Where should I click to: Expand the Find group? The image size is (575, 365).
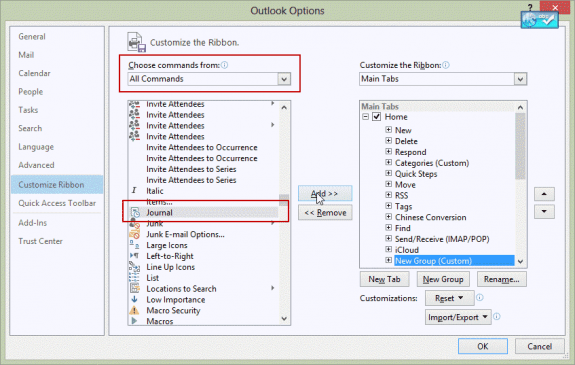[x=388, y=228]
